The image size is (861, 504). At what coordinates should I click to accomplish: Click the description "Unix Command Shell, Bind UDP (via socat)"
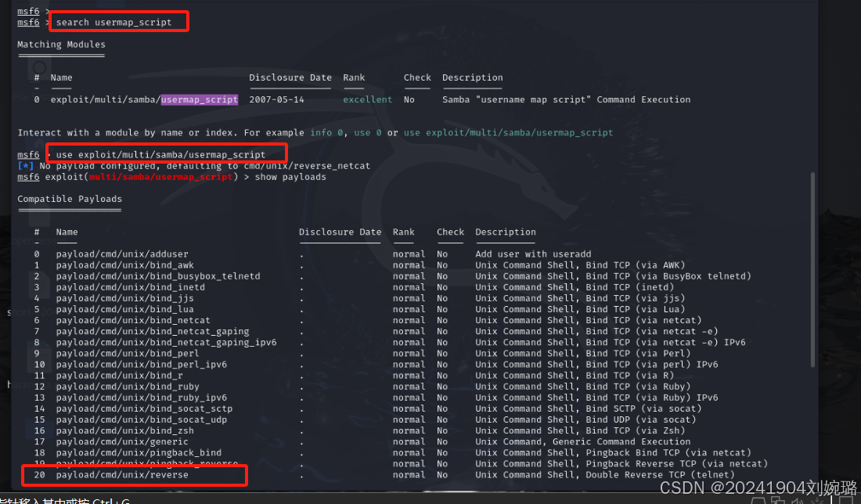[x=585, y=419]
